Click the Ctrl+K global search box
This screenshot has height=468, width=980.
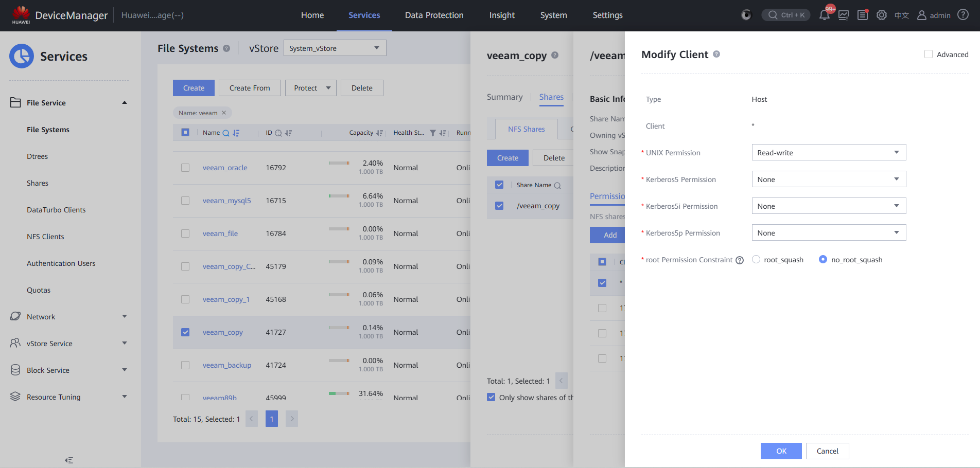pyautogui.click(x=786, y=15)
